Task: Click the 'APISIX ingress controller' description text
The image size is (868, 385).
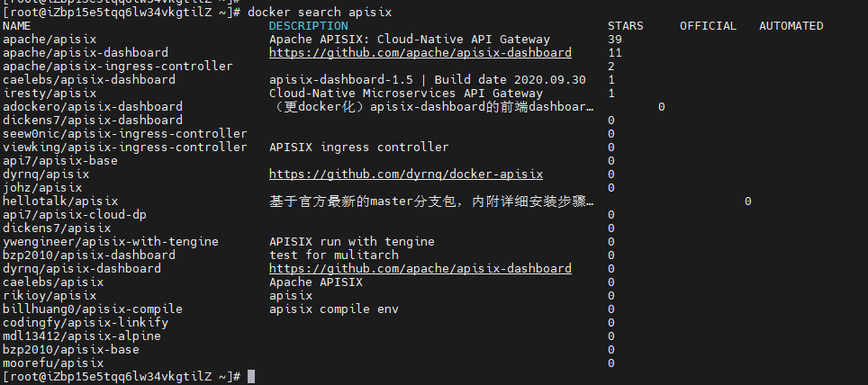Action: tap(358, 148)
